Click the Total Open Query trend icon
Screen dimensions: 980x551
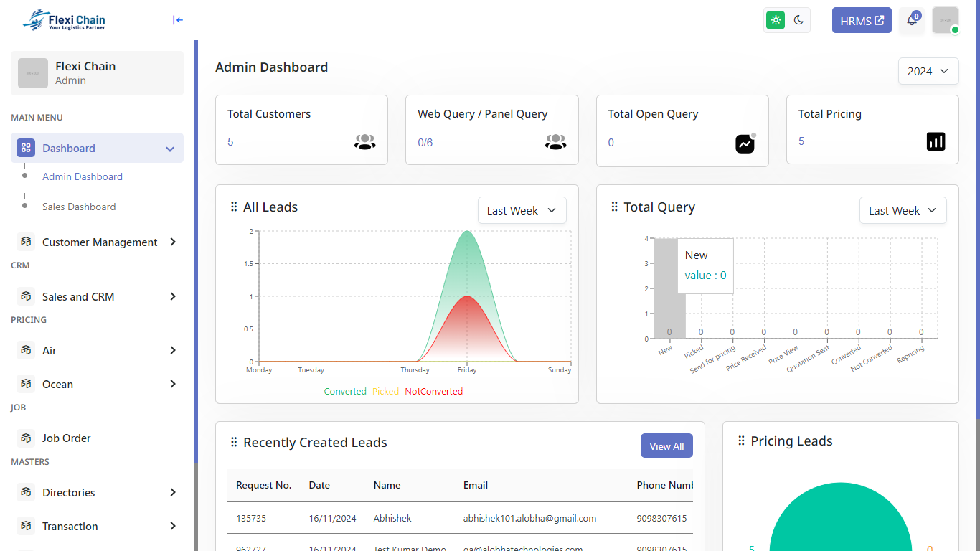[x=745, y=143]
